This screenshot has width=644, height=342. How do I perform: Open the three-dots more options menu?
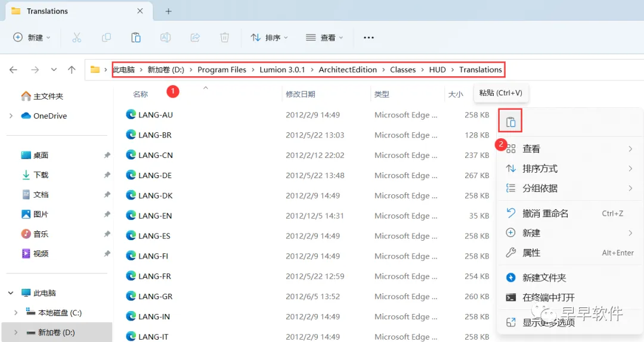369,38
